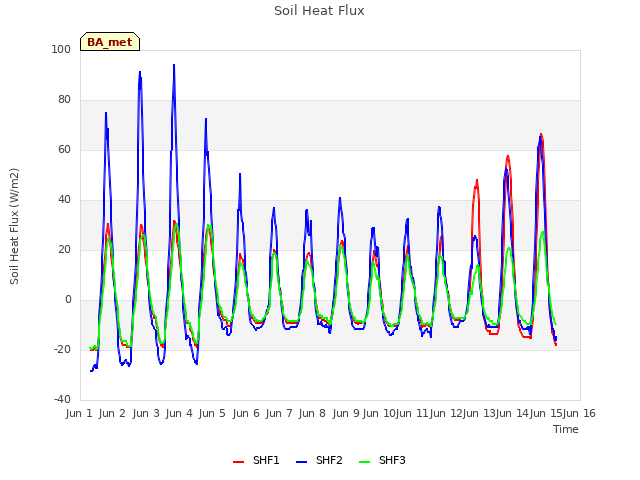Screen dimensions: 640x480
Task: Toggle the SHF1 legend entry
Action: (256, 460)
